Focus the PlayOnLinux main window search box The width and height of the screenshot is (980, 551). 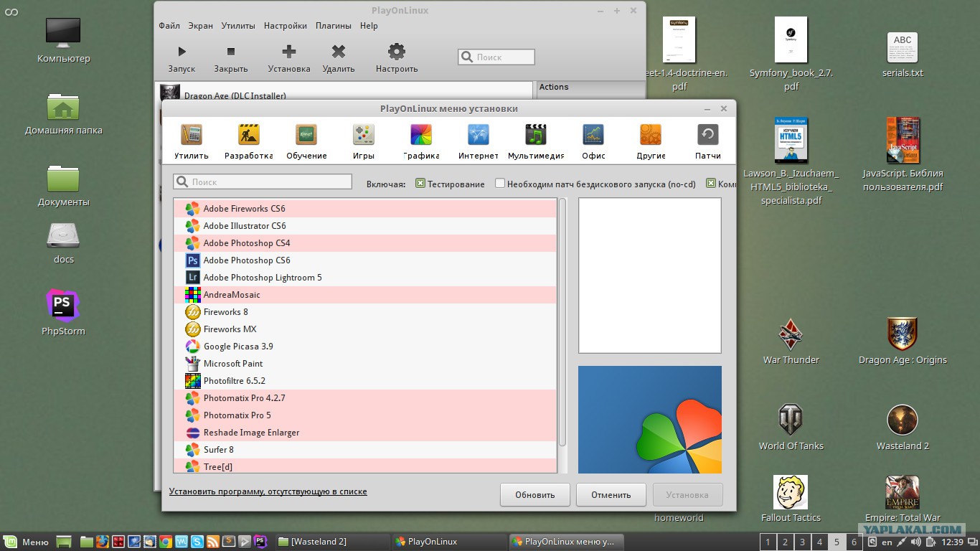[x=496, y=57]
